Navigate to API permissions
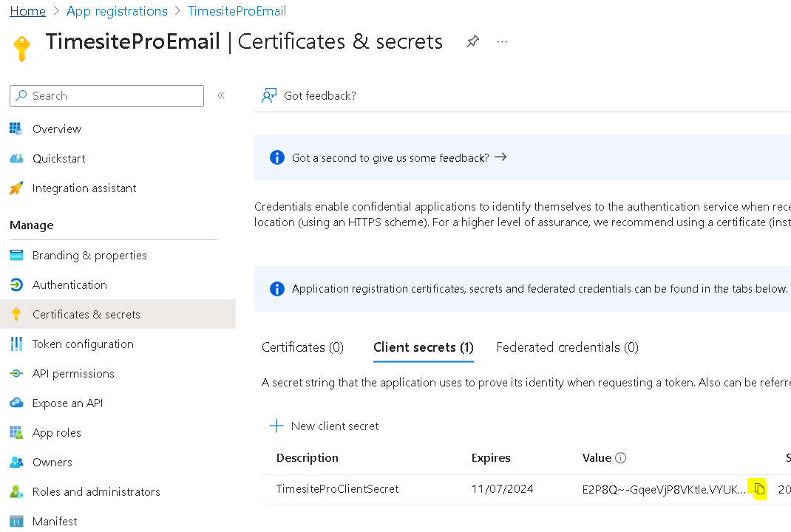The height and width of the screenshot is (532, 791). (73, 374)
